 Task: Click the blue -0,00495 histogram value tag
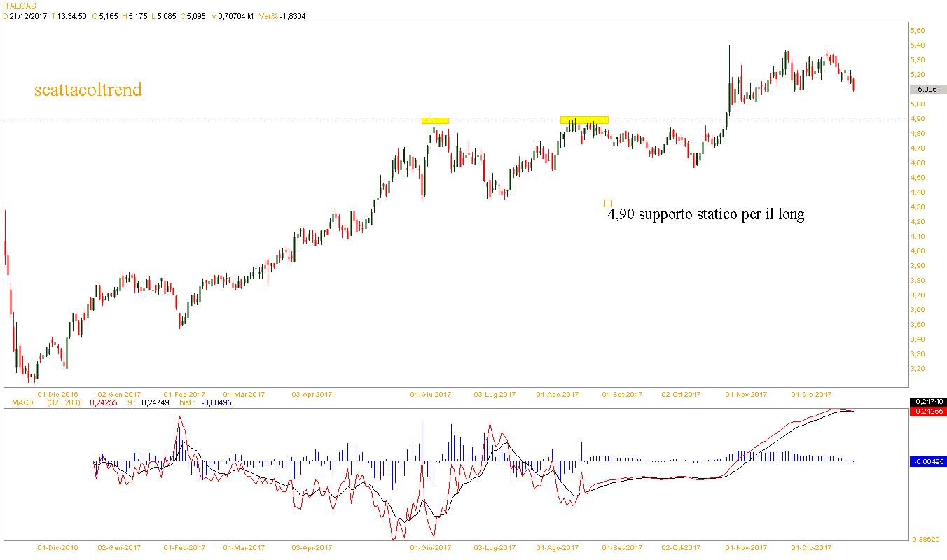(x=927, y=461)
